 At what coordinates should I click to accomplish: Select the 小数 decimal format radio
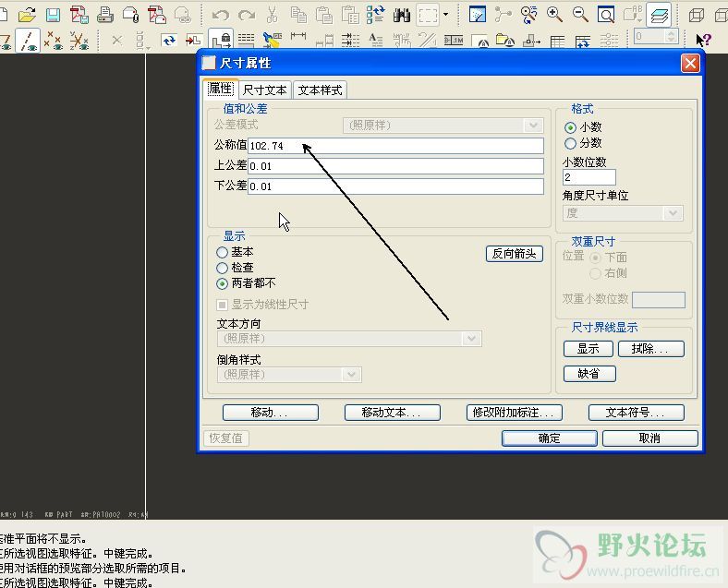tap(571, 127)
